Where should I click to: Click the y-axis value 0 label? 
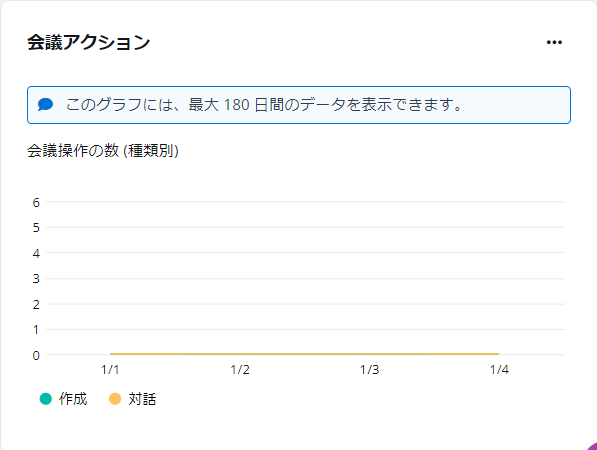click(x=36, y=356)
